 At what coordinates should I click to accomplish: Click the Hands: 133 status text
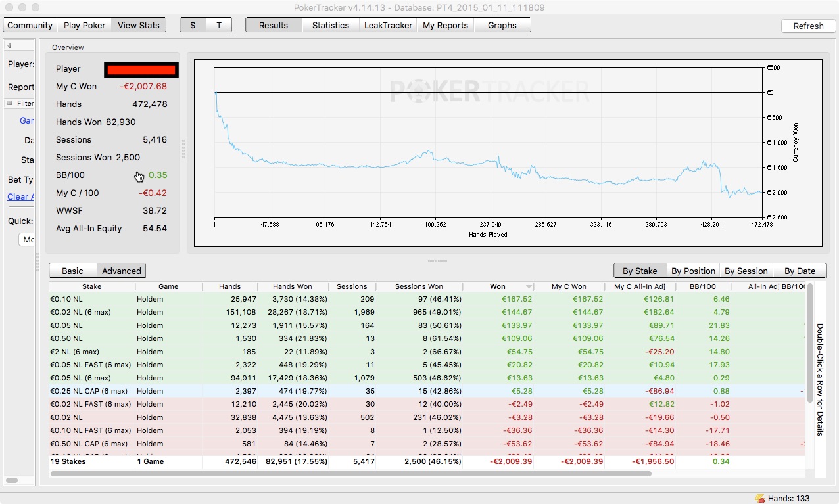[x=789, y=499]
